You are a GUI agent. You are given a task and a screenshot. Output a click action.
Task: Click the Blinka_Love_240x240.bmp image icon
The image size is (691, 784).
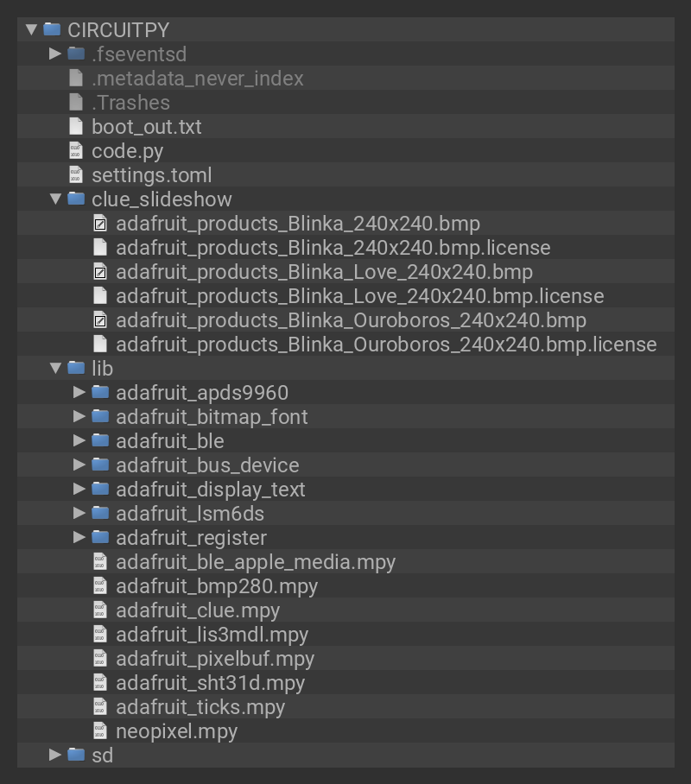pyautogui.click(x=101, y=272)
